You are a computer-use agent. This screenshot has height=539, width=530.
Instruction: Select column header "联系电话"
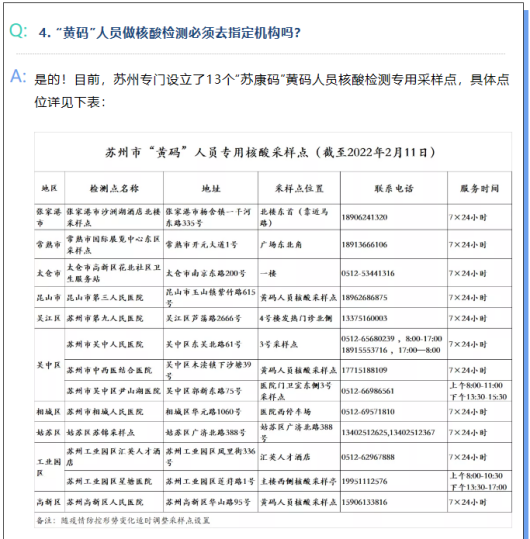[x=394, y=188]
